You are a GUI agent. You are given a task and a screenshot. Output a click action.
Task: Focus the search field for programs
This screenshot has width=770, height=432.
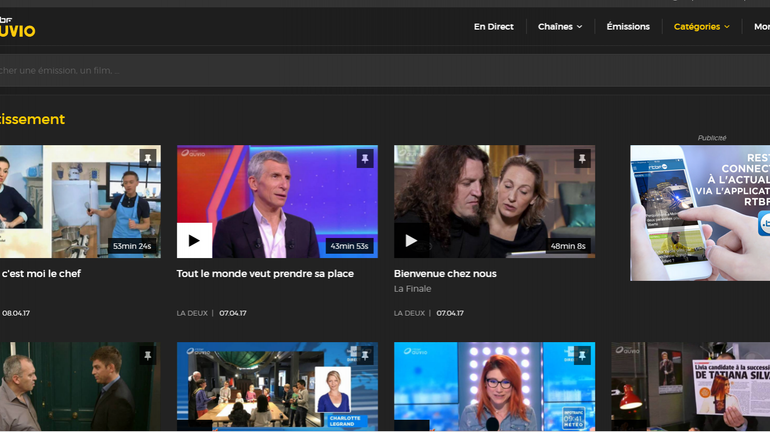click(x=300, y=71)
